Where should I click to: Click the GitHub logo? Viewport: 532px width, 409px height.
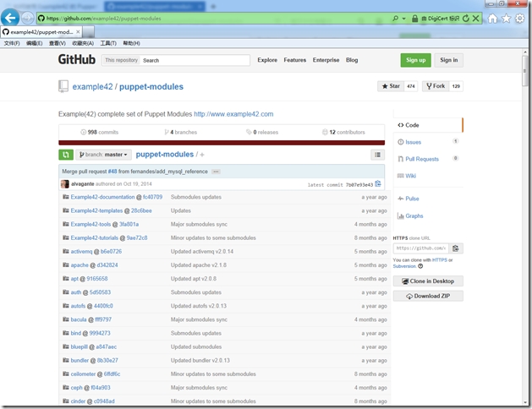[77, 59]
